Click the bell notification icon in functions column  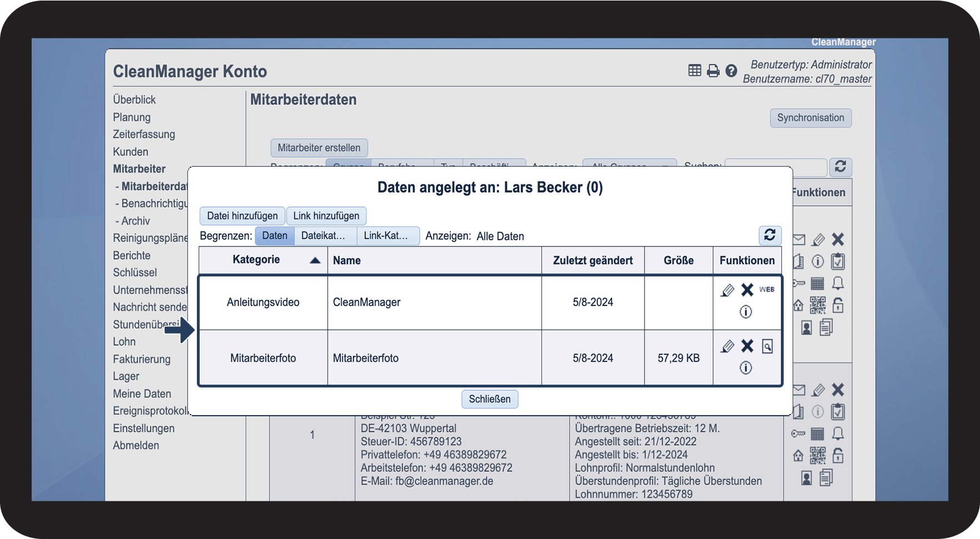(x=837, y=284)
